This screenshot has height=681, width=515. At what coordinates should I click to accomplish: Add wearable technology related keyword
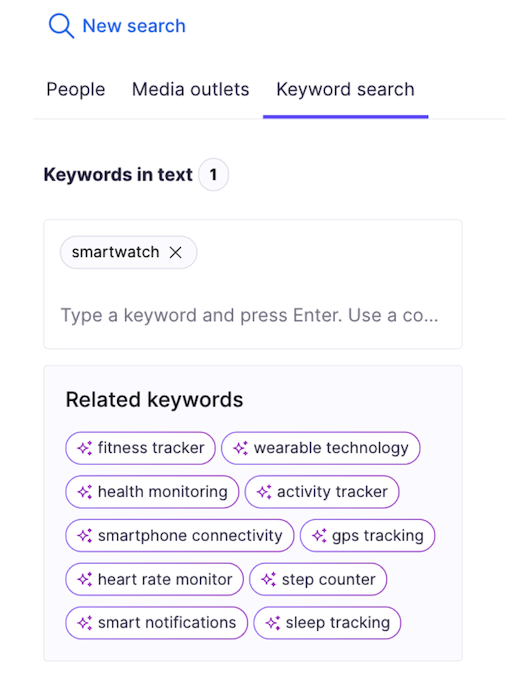(x=320, y=448)
